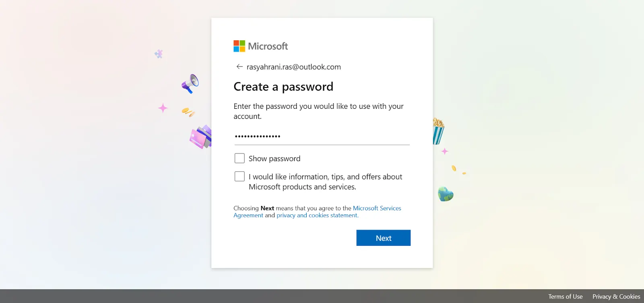Click the heart-shaped globe illustration
Screen dimensions: 644x303
[x=446, y=194]
